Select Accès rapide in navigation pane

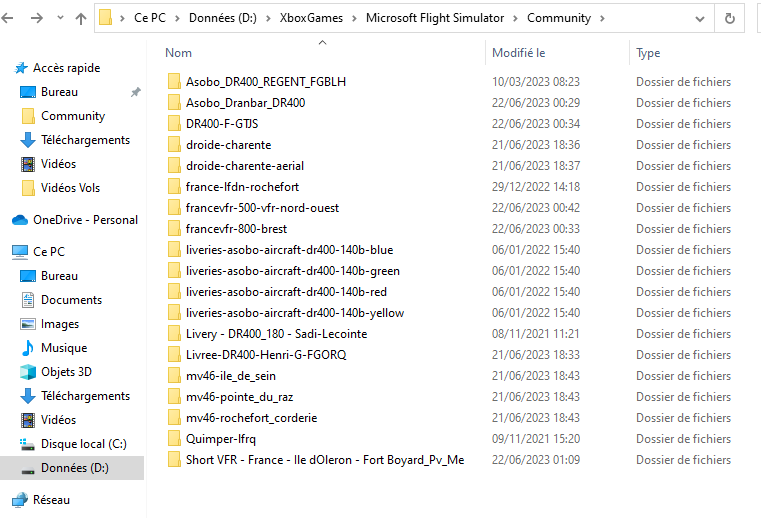pyautogui.click(x=66, y=68)
